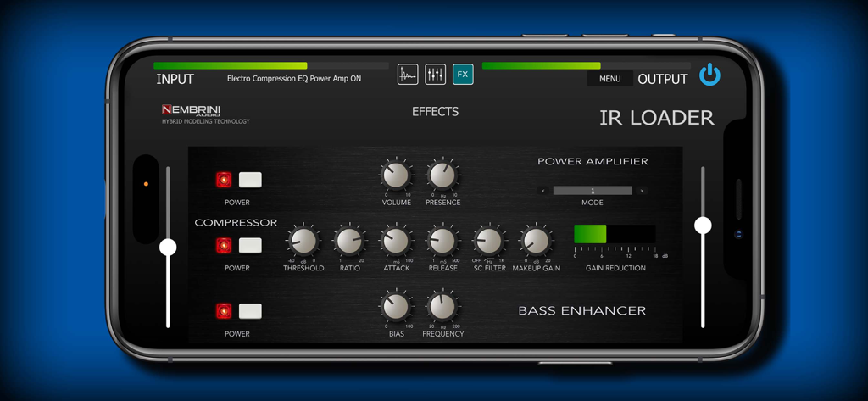868x401 pixels.
Task: Click the compressor ATTACK knob
Action: pos(397,241)
